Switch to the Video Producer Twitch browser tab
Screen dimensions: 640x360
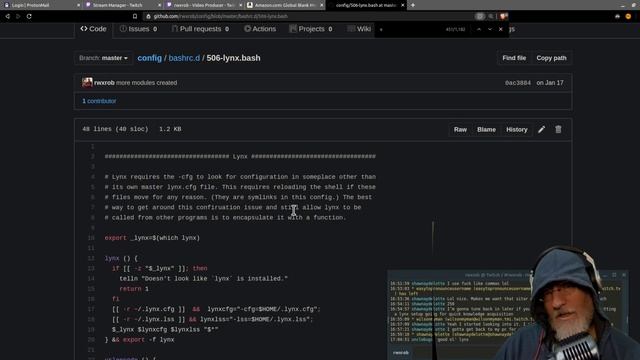204,5
